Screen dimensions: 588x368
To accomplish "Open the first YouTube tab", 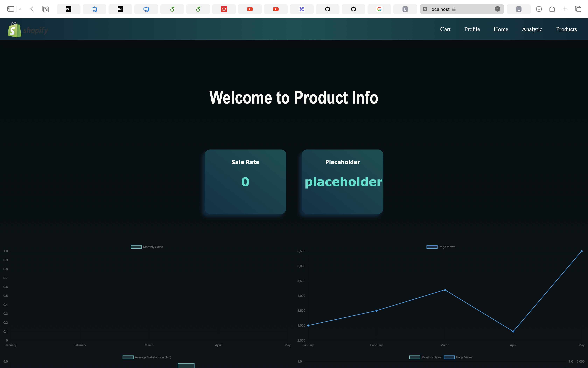I will point(250,9).
